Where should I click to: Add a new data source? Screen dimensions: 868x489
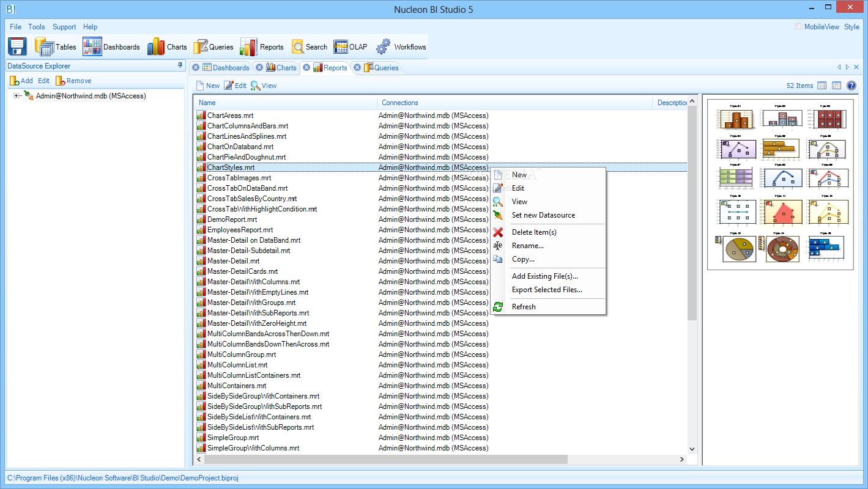pos(21,81)
